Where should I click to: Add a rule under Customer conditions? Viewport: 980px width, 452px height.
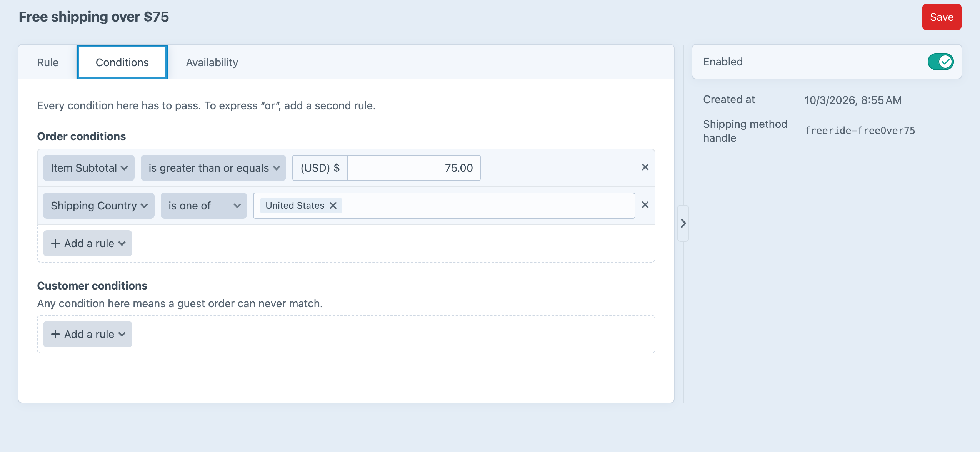[x=88, y=334]
